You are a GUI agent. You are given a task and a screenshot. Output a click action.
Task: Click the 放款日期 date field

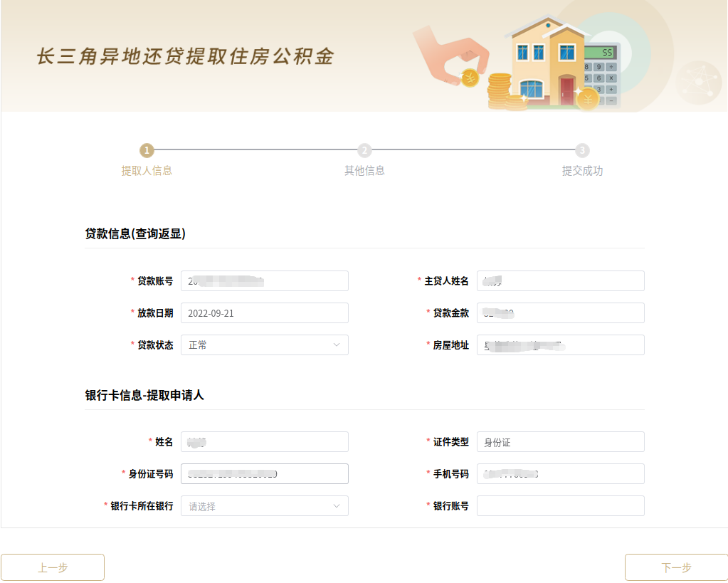(x=264, y=312)
